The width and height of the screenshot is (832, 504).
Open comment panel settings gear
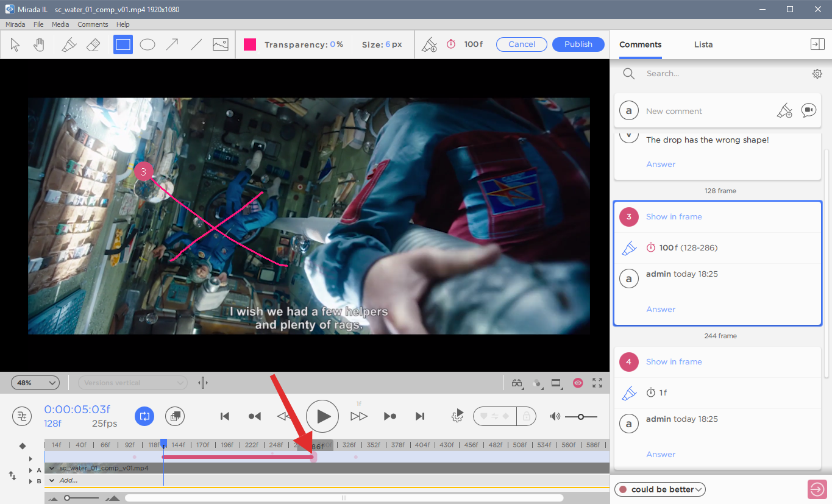click(x=817, y=74)
